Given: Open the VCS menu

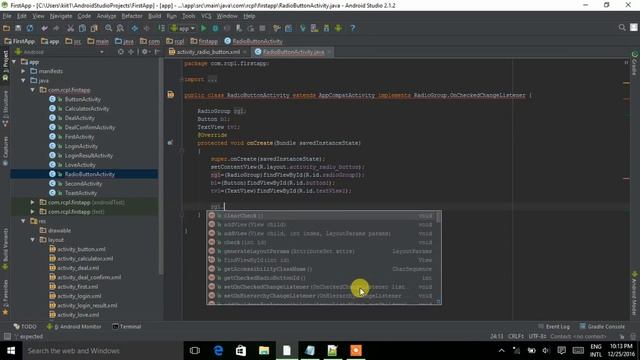Looking at the screenshot, I should coord(206,16).
